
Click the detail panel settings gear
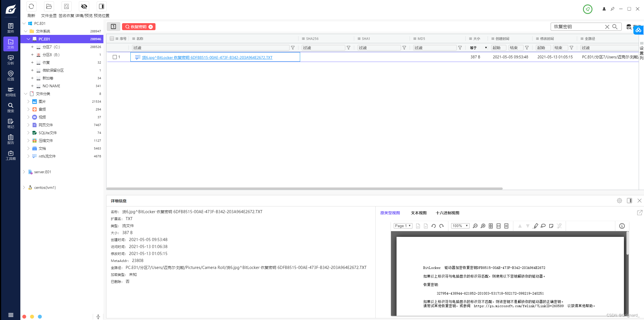[x=619, y=201]
